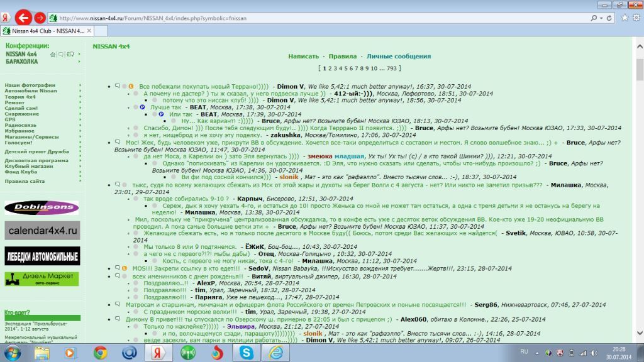Open Chrome from the taskbar
This screenshot has height=362, width=644.
(100, 353)
